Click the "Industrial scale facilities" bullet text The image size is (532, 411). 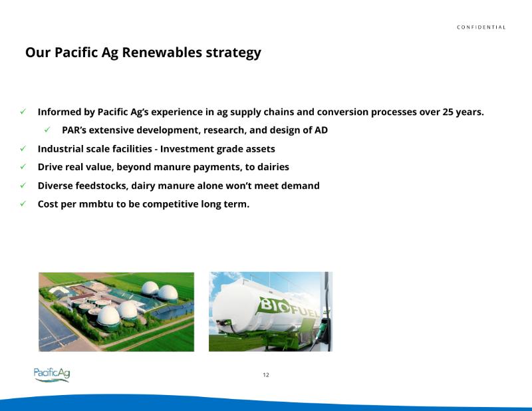tap(156, 149)
